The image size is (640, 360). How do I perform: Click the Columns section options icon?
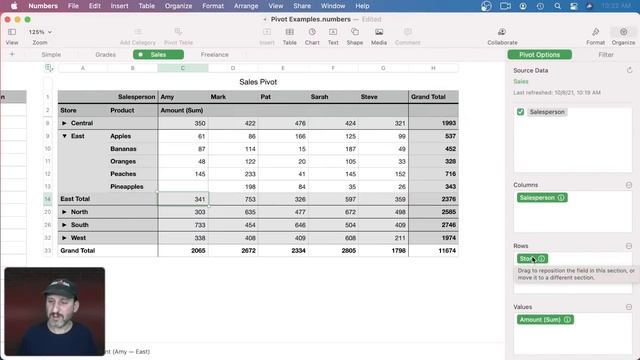(x=629, y=185)
